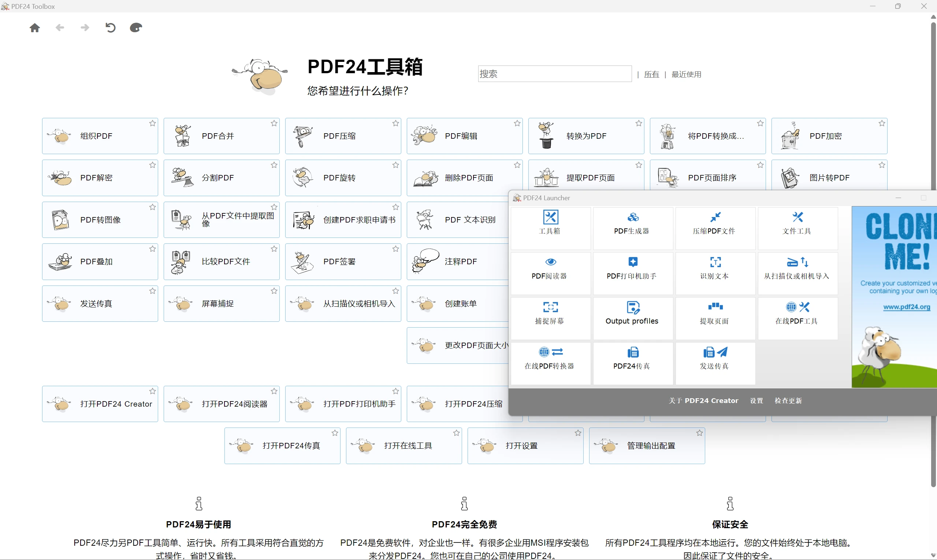The image size is (937, 560).
Task: Open 在线PDF工具 in PDF24 Launcher
Action: 798,318
